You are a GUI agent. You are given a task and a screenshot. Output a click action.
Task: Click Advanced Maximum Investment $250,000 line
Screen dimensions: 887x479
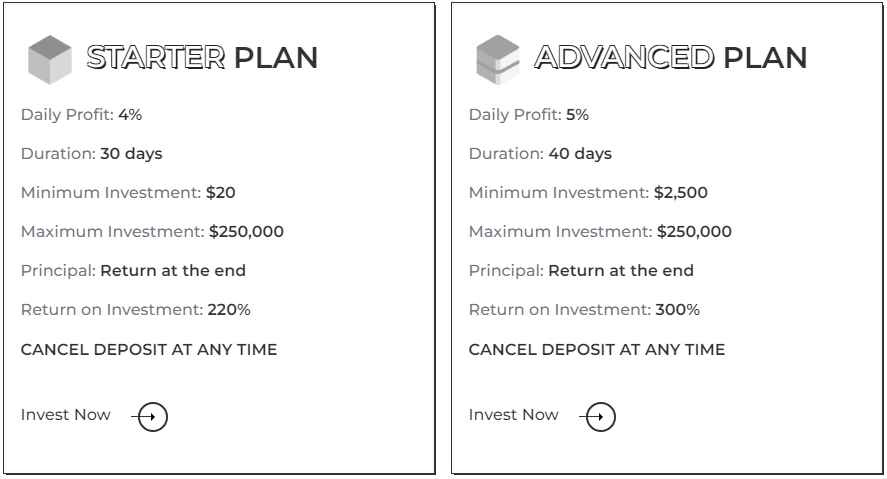pos(600,232)
